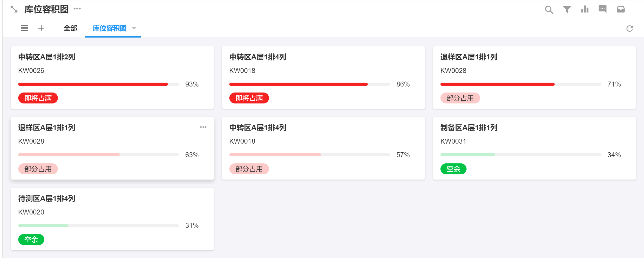This screenshot has height=258, width=644.
Task: Select the 库位容积图 view tab
Action: click(x=109, y=28)
